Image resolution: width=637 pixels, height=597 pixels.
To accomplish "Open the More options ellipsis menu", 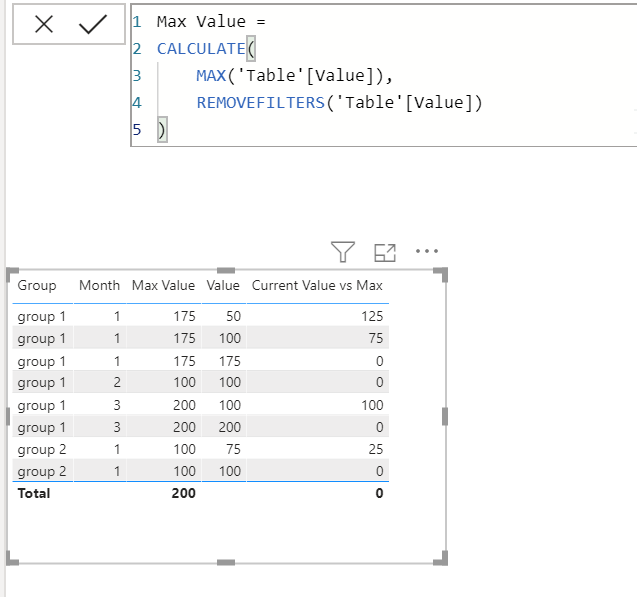I will point(427,251).
